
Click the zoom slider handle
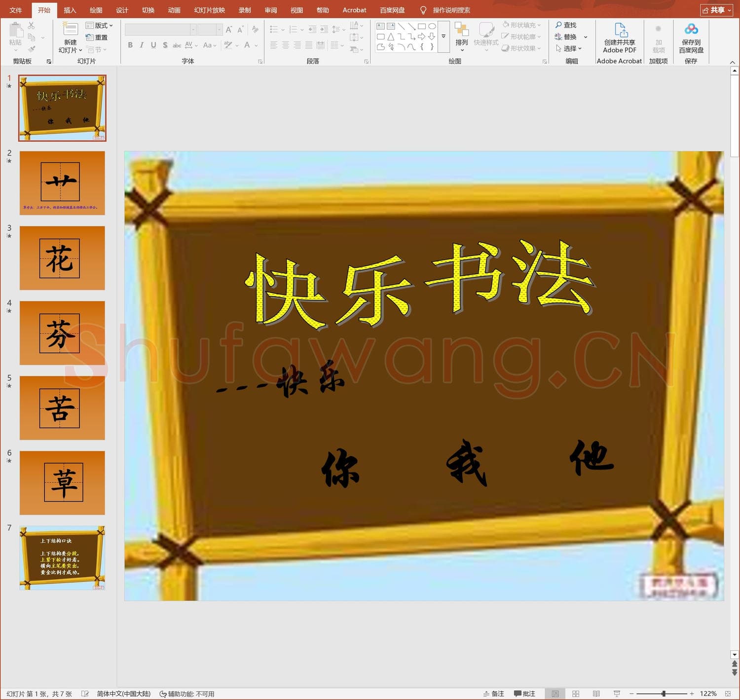pos(664,694)
